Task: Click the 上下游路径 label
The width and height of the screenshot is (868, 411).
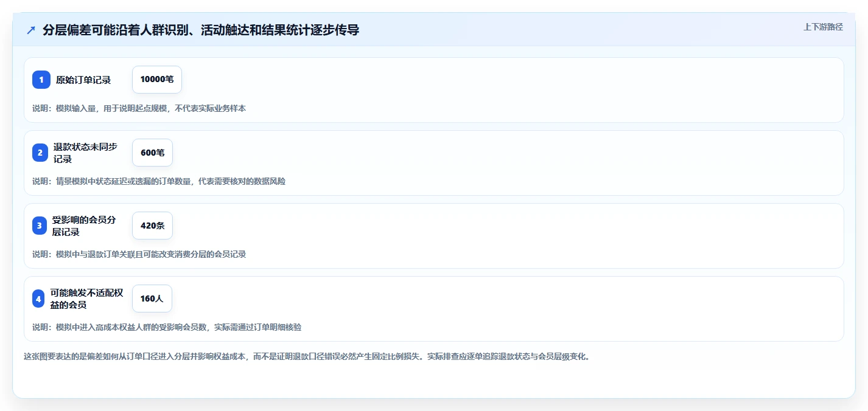Action: (824, 27)
